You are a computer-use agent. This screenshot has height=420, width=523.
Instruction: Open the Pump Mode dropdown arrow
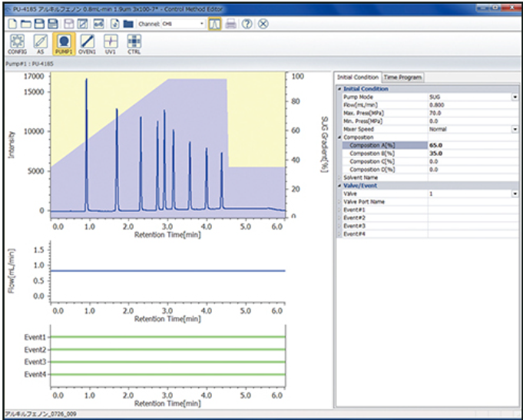pos(514,98)
